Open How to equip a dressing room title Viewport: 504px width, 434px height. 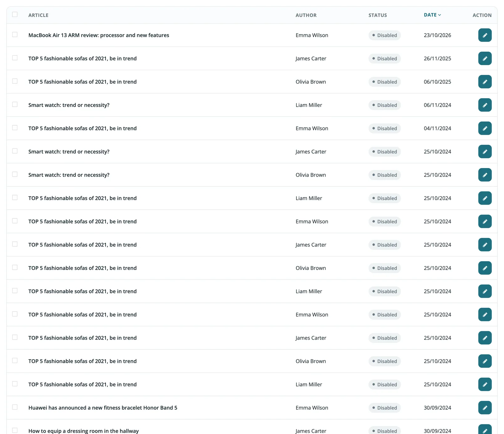pos(83,431)
